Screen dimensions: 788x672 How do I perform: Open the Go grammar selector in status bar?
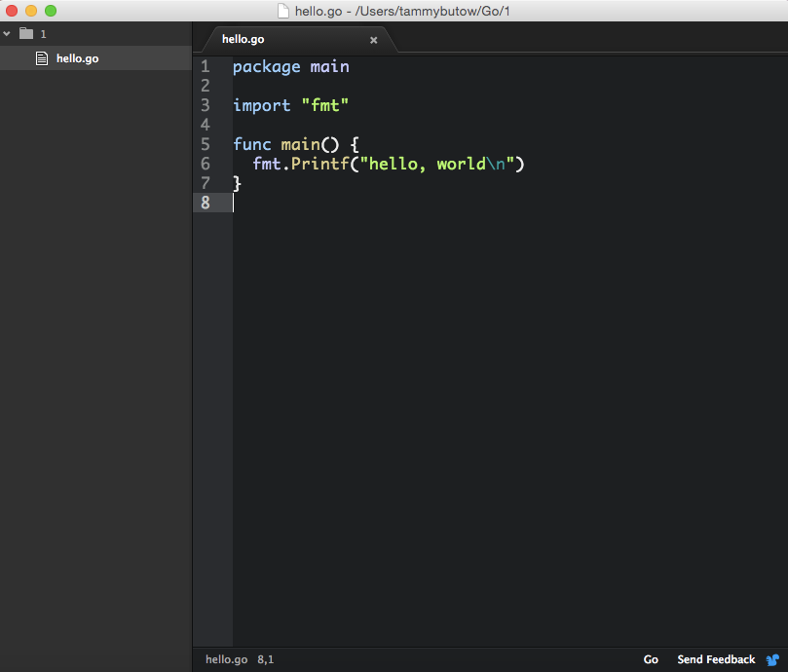click(x=651, y=659)
